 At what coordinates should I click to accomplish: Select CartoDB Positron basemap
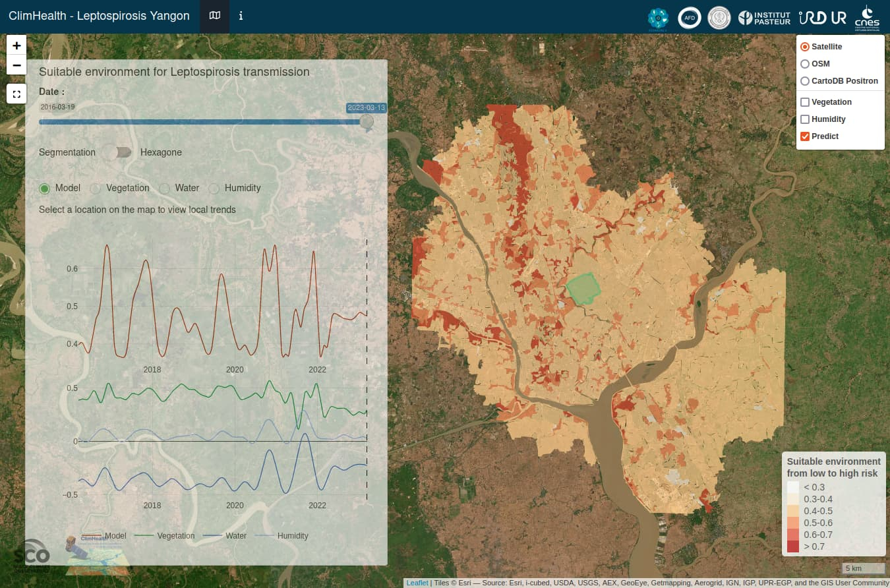(x=805, y=81)
